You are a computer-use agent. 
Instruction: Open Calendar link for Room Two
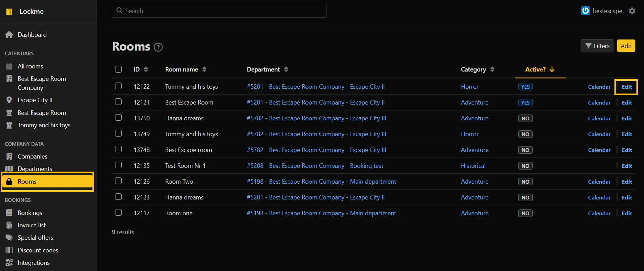coord(599,182)
